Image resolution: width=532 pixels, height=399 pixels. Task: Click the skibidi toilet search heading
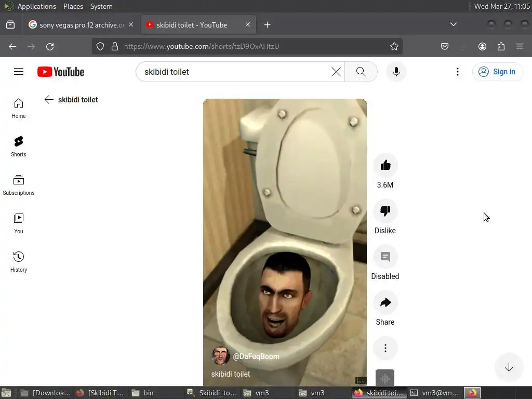78,99
